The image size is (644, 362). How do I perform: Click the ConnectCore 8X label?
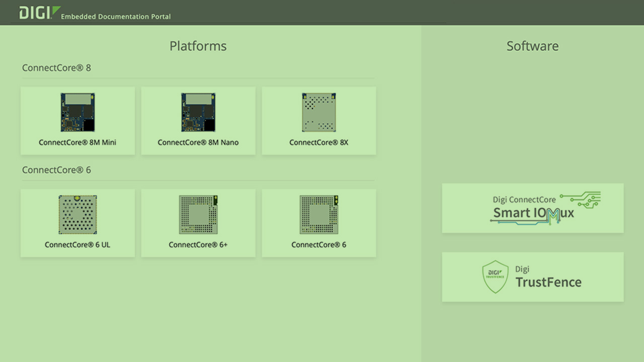point(319,142)
